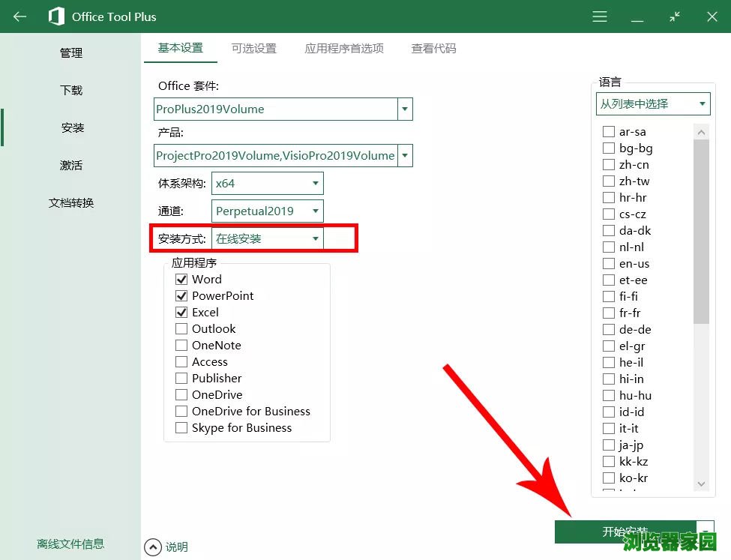Click the restore window size icon
The height and width of the screenshot is (560, 731).
pyautogui.click(x=675, y=16)
